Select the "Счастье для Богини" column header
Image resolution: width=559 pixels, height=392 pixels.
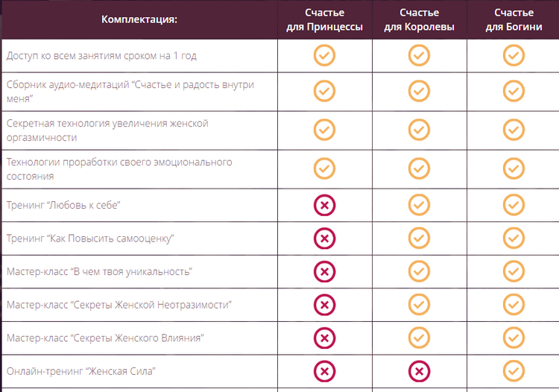pyautogui.click(x=514, y=19)
